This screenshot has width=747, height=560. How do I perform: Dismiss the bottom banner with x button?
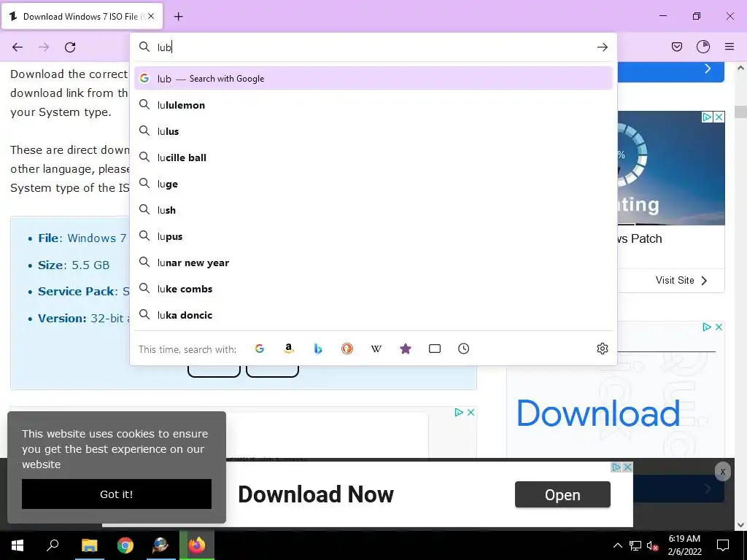[x=722, y=472]
